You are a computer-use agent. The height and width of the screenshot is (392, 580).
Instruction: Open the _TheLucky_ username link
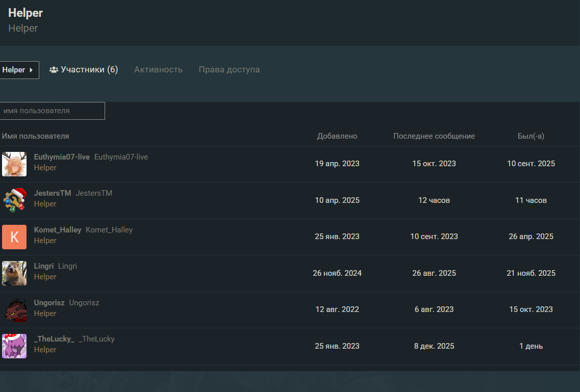[x=54, y=339]
